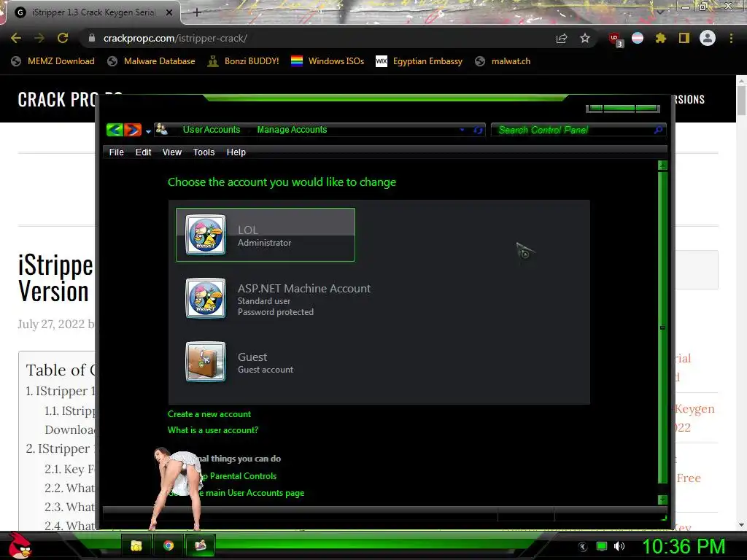Open the MEMZ Download bookmark
Screen dimensions: 747x560
pos(53,61)
